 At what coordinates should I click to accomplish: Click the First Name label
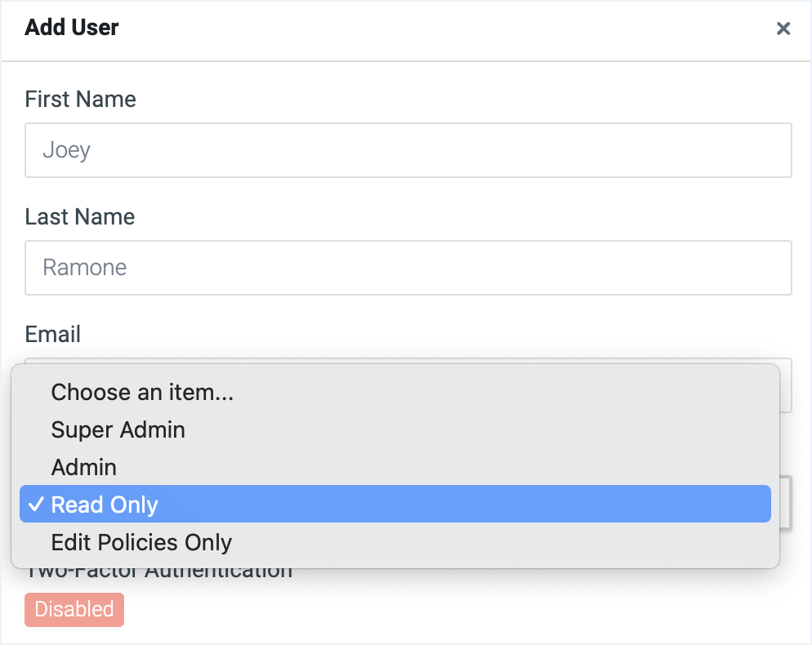click(80, 99)
